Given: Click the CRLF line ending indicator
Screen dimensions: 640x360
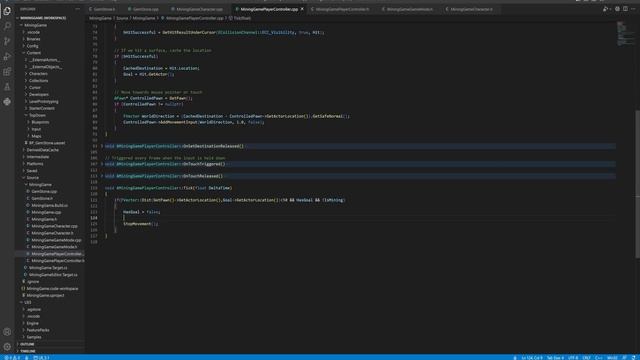Looking at the screenshot, I should tap(587, 358).
